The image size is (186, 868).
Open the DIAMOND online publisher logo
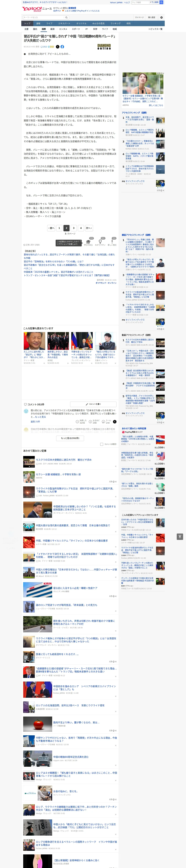click(104, 47)
